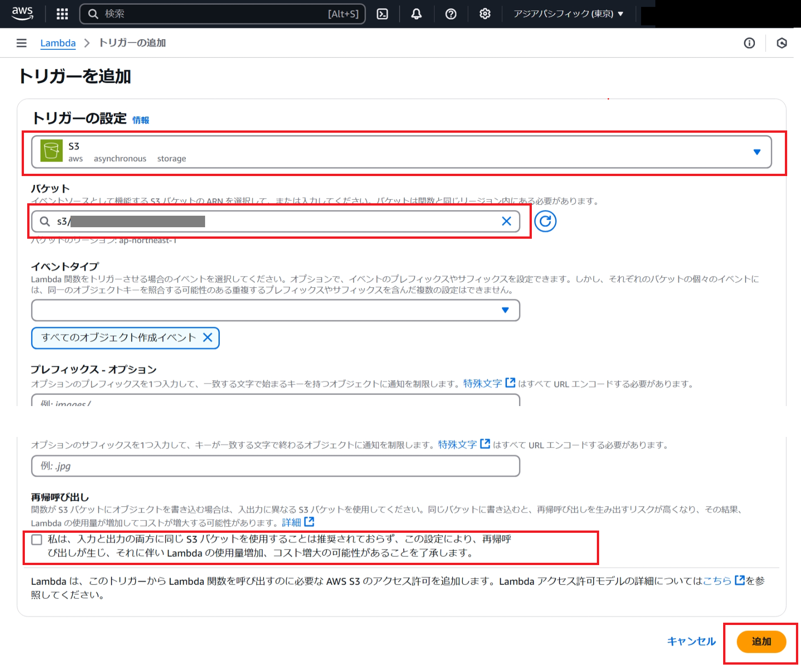Click the AWS search field
Viewport: 801px width, 672px height.
[223, 14]
